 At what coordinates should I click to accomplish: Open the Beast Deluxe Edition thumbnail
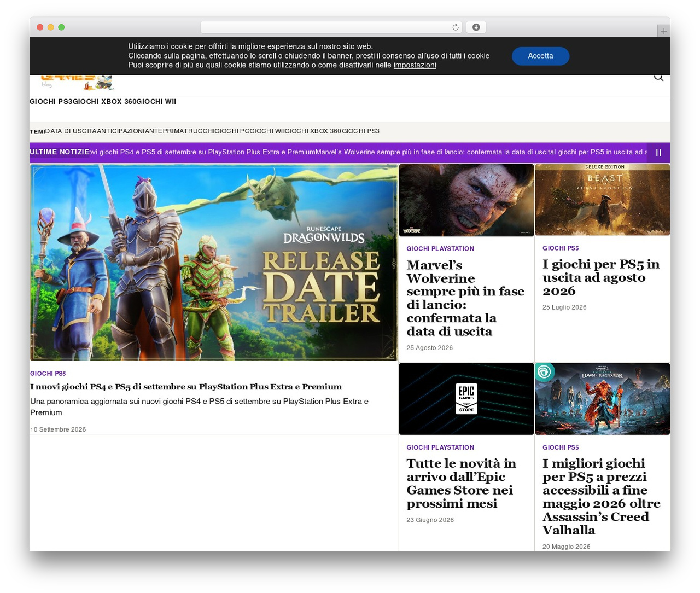pyautogui.click(x=602, y=200)
